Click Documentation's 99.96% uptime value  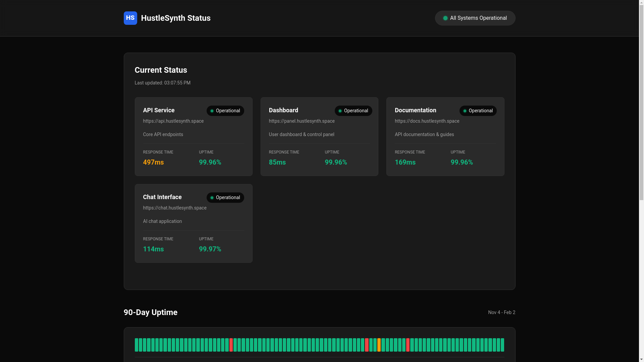(x=462, y=162)
